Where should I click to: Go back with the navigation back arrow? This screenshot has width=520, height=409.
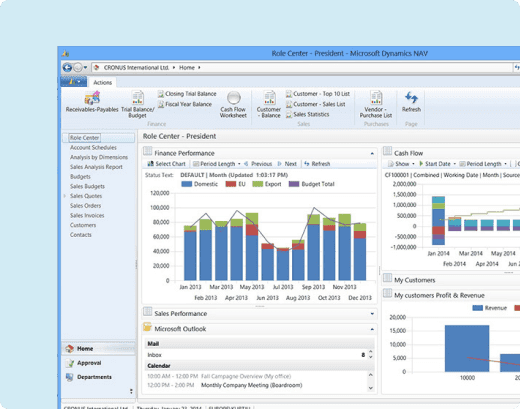point(67,68)
